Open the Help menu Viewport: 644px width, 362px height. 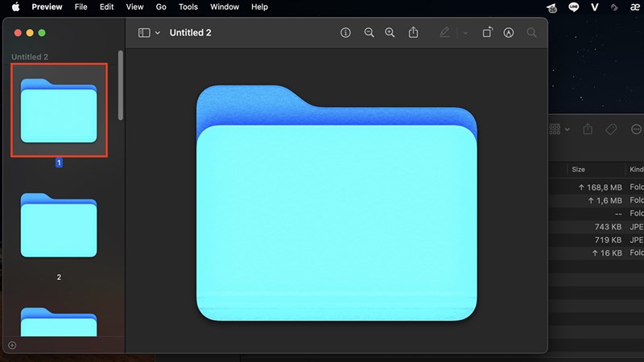point(259,7)
